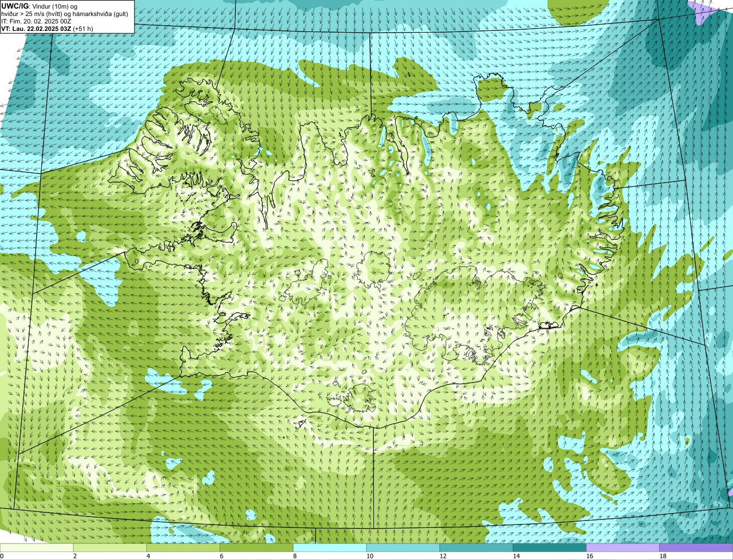Select the purple above-18 m/s scale swatch

(x=696, y=548)
